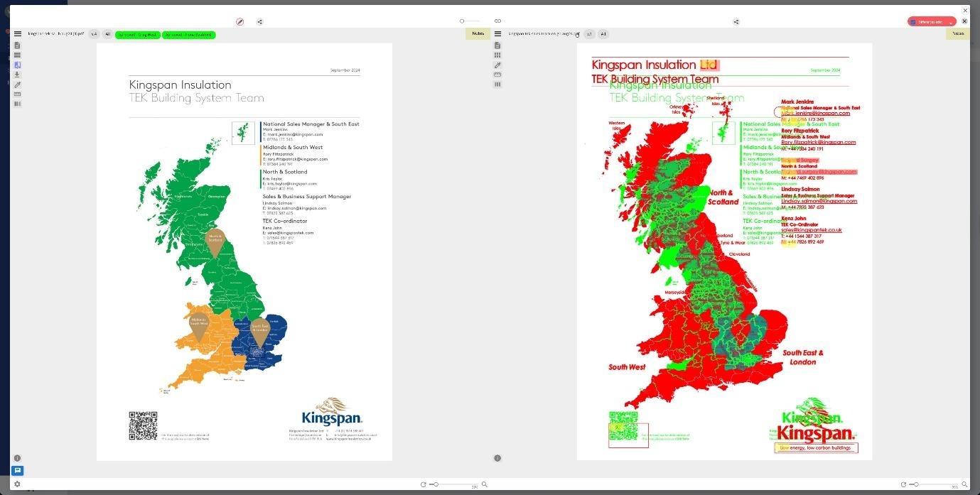
Task: Reset left document zoom with rotate icon
Action: pos(424,484)
